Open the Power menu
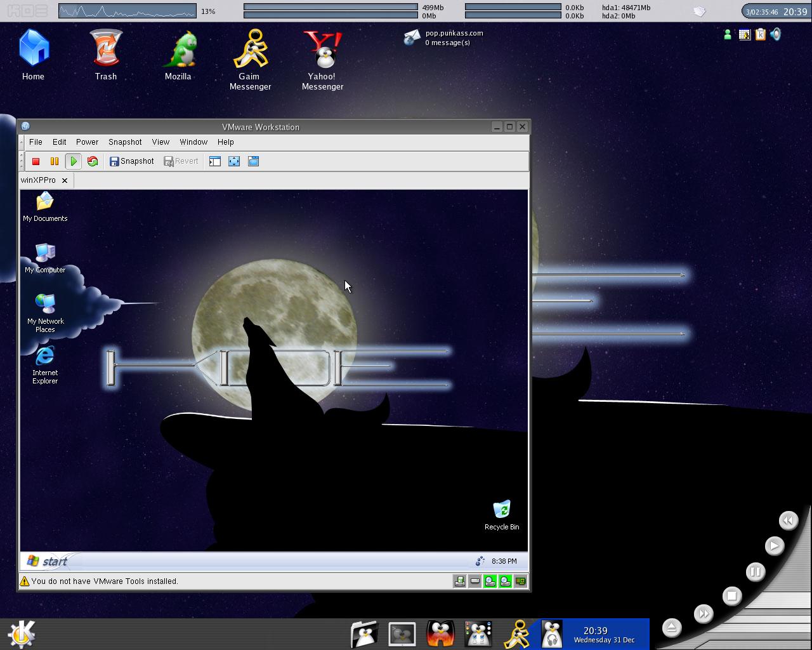Screen dimensions: 812x650 [87, 142]
